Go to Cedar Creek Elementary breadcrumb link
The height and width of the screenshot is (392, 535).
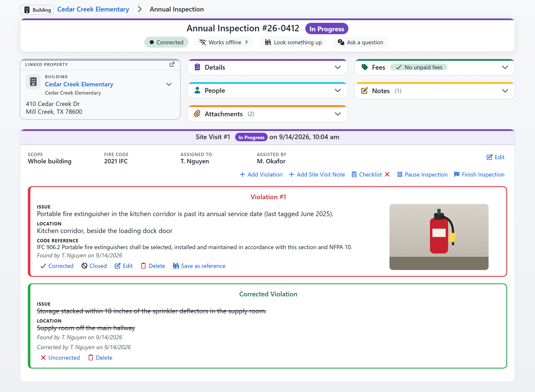coord(93,9)
